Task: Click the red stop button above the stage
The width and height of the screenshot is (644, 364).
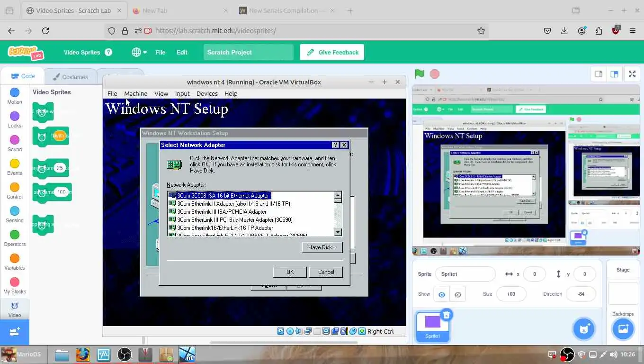Action: (434, 74)
